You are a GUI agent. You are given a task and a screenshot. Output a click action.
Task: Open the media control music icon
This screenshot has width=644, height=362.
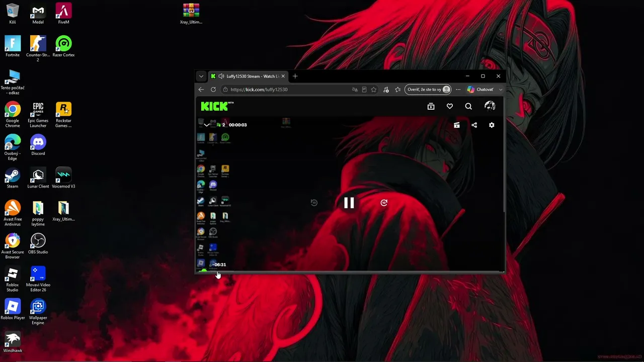[386, 89]
